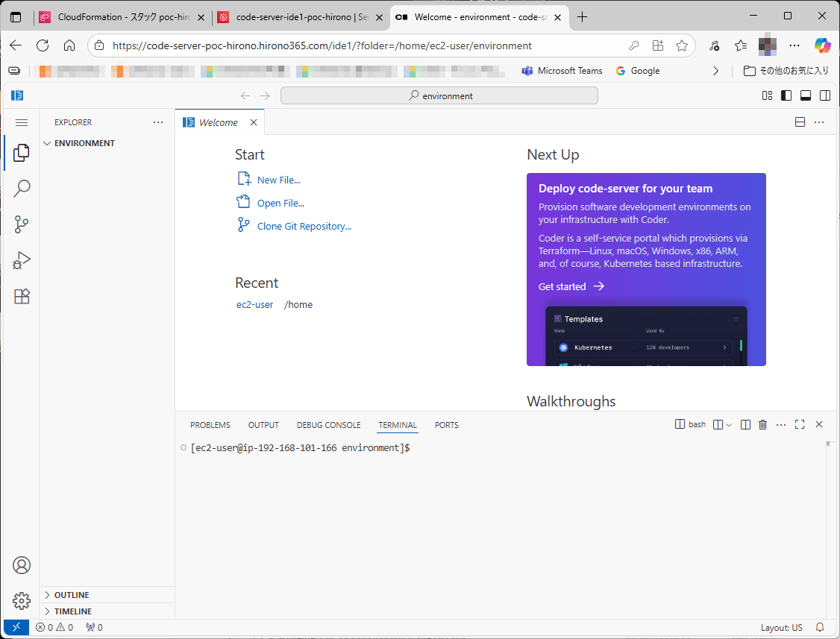Open recent folder ec2-user
This screenshot has height=639, width=840.
[x=255, y=305]
